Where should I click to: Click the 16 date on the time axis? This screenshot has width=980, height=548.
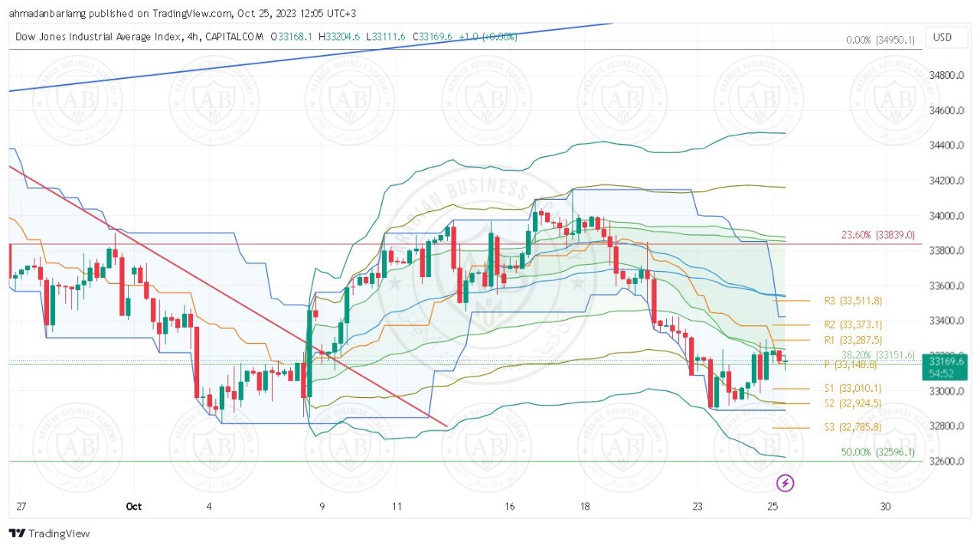[509, 506]
